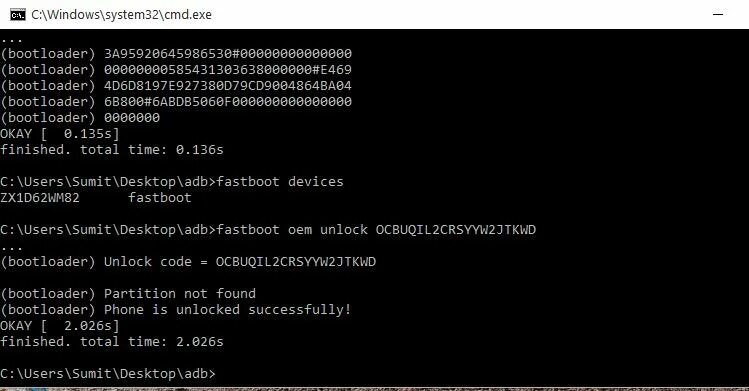Click 'finished. total time: 2.026s' line

pyautogui.click(x=112, y=342)
